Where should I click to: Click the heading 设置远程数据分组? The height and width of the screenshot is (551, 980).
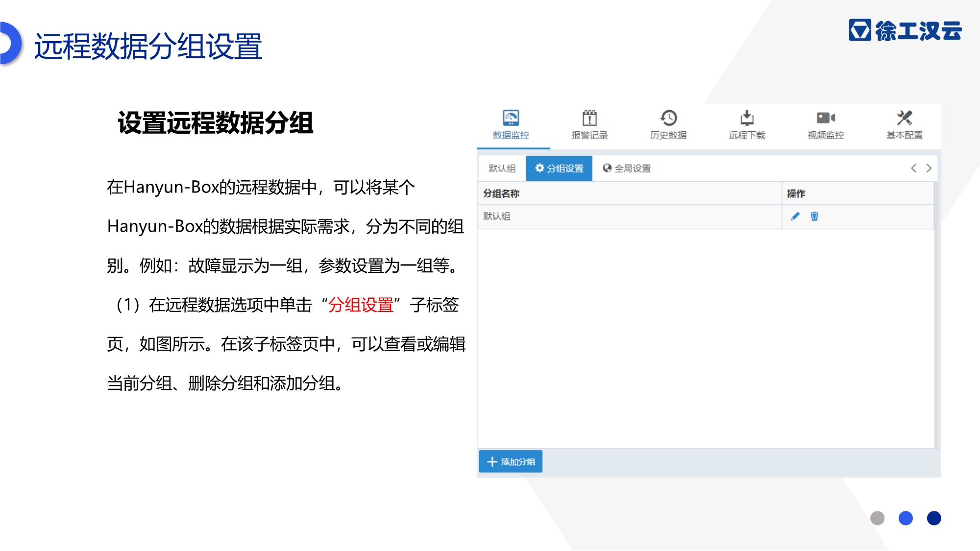216,122
